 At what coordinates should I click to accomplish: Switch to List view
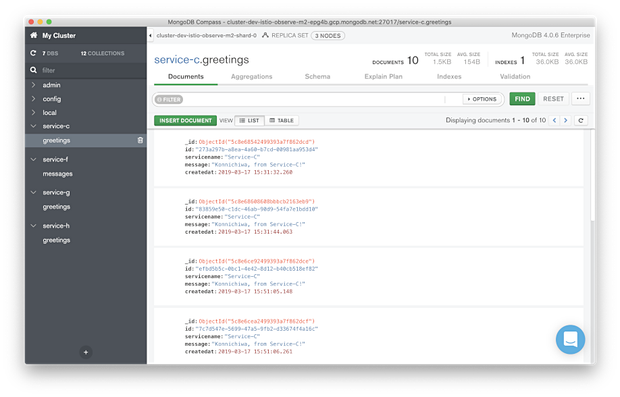pyautogui.click(x=250, y=120)
